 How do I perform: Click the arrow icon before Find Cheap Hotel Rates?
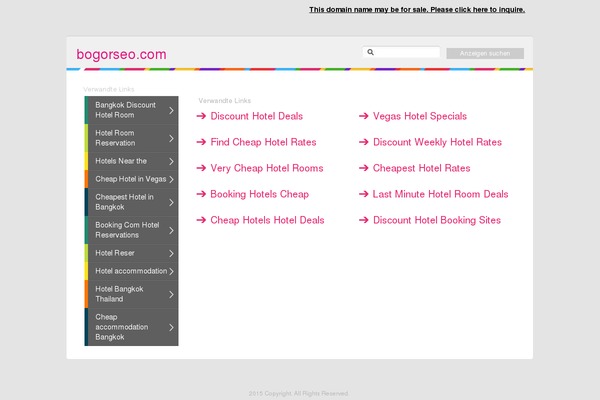click(201, 142)
